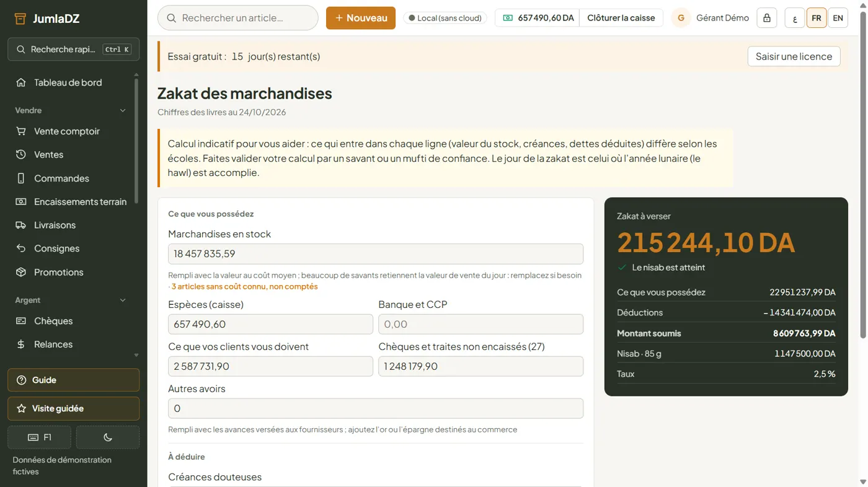Click the Zakat des marchandises heading

coord(245,94)
